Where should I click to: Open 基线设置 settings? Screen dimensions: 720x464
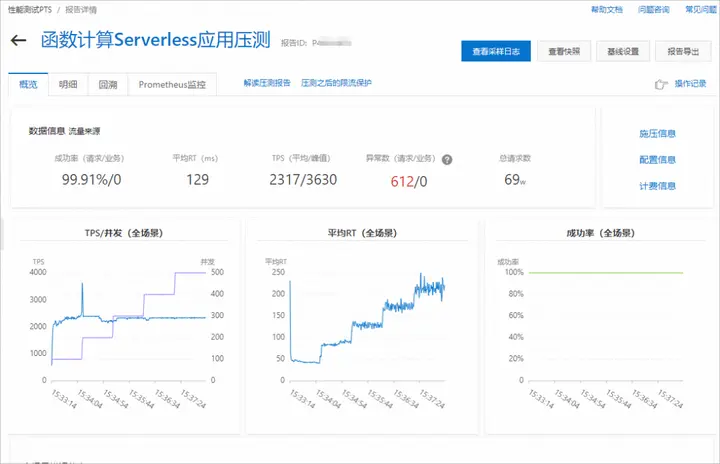click(623, 51)
